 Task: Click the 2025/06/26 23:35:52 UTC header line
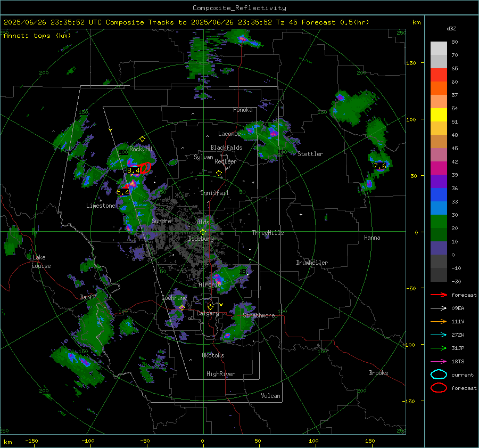[x=186, y=22]
